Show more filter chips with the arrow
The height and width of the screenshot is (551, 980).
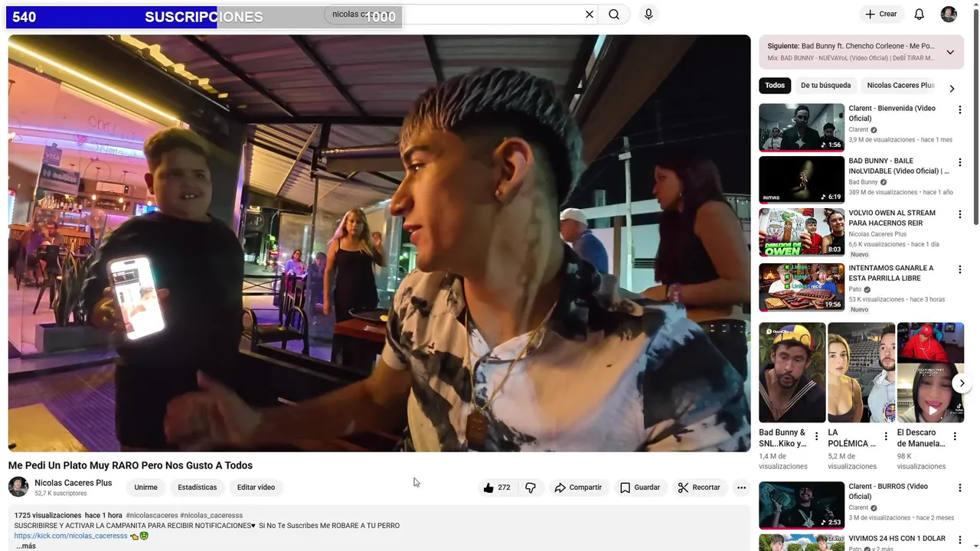[x=952, y=88]
